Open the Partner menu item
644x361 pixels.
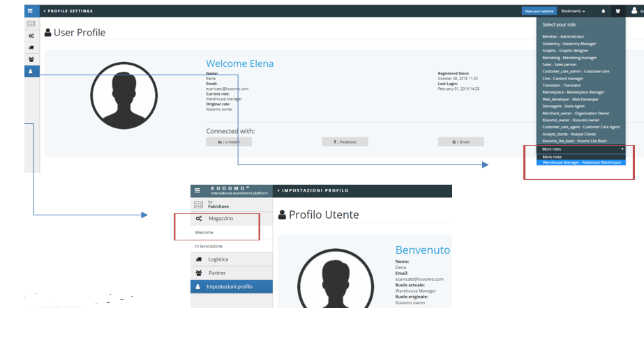point(232,272)
